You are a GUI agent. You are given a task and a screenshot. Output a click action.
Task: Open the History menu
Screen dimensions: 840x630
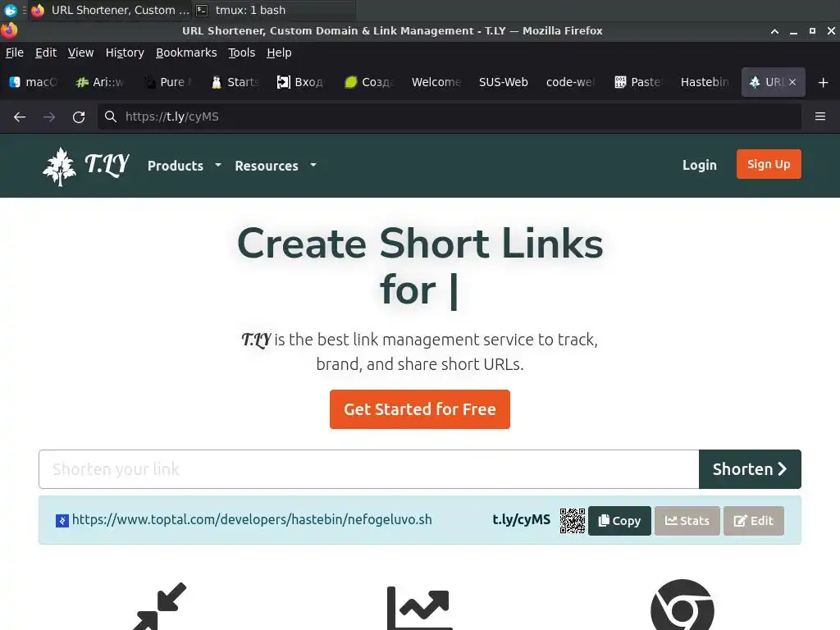[125, 52]
